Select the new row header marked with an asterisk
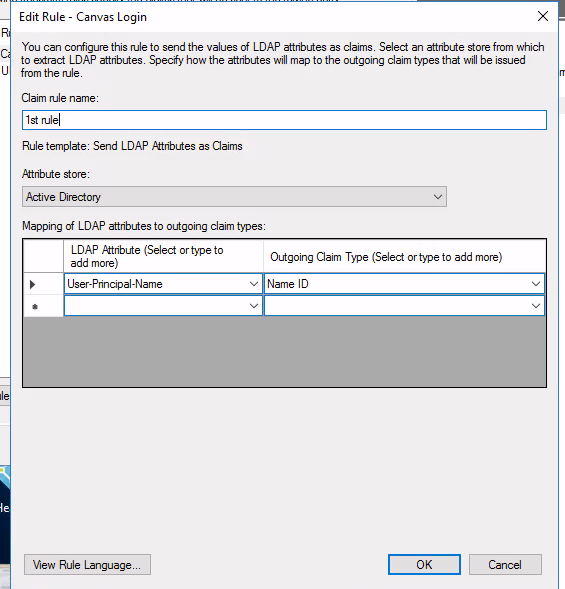565x589 pixels. coord(43,307)
